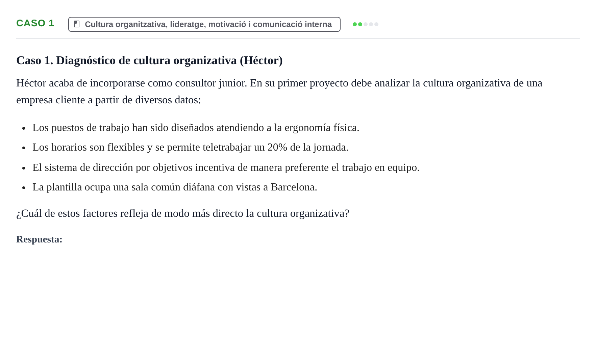Click the Respuesta: label
Screen dimensions: 596x364
[x=39, y=239]
